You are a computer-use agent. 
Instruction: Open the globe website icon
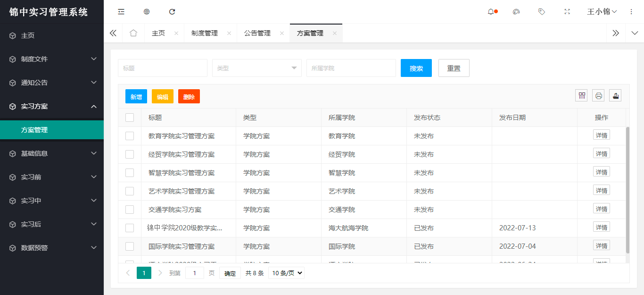click(x=147, y=12)
